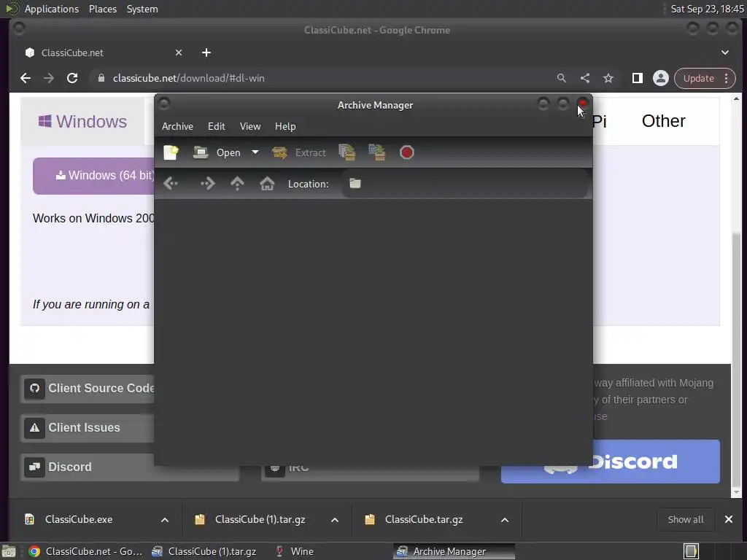Expand the ClassiCube.tar.gz download options
The image size is (747, 560).
505,519
